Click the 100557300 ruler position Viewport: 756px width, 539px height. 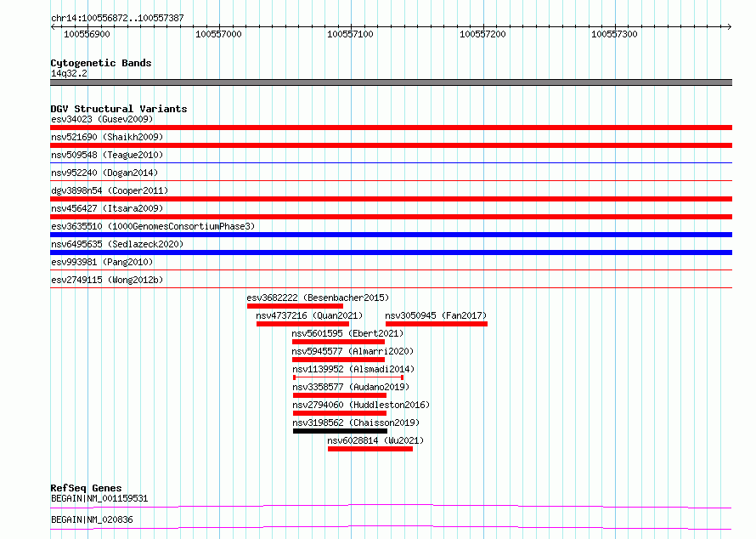(614, 34)
